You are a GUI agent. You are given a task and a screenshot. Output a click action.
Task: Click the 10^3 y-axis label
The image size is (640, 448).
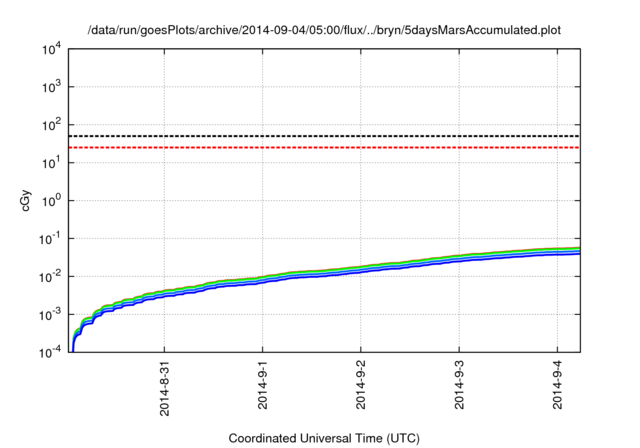coord(52,87)
